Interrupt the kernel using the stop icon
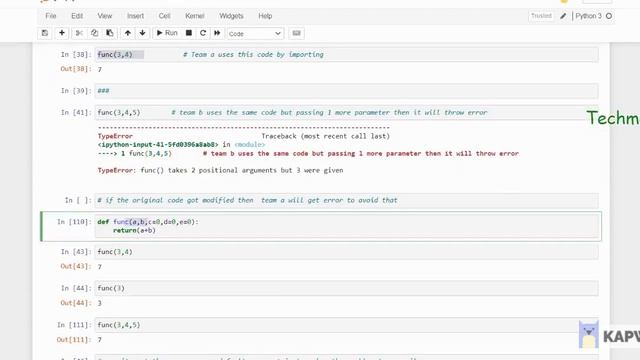Image resolution: width=640 pixels, height=360 pixels. 189,33
